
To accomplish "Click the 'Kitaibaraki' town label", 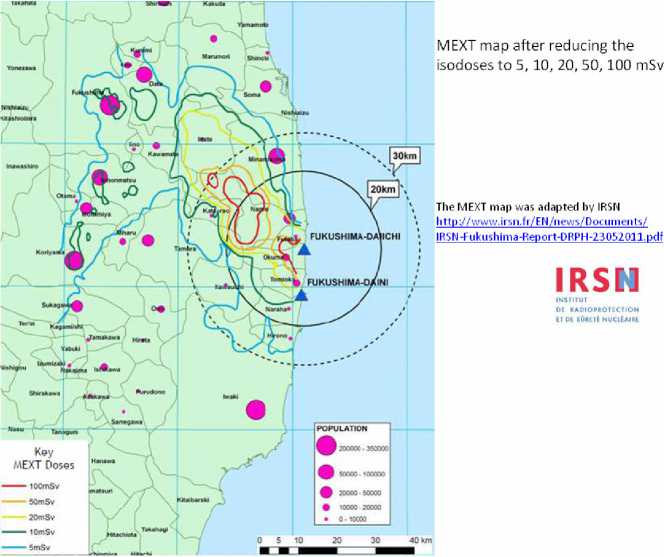I will pos(193,500).
